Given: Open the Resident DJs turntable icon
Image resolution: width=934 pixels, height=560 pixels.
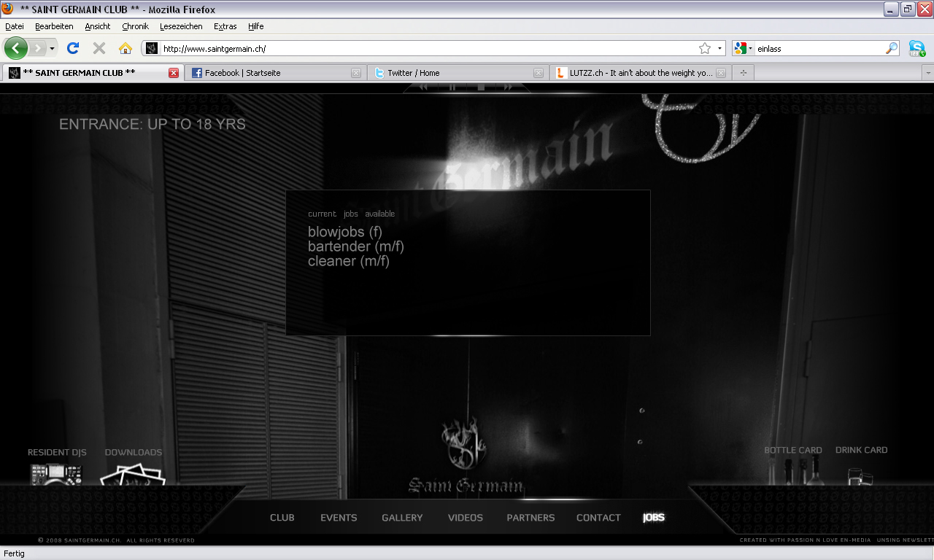Looking at the screenshot, I should [56, 474].
